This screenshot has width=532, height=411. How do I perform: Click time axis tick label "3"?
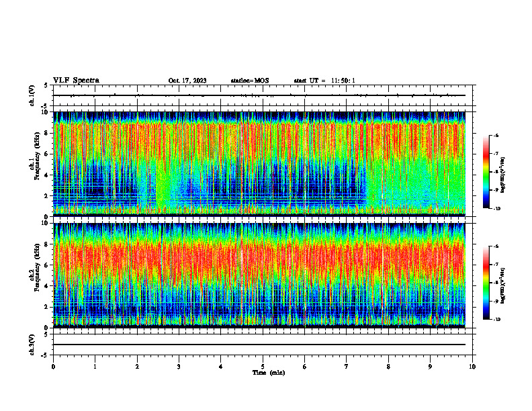(x=179, y=367)
